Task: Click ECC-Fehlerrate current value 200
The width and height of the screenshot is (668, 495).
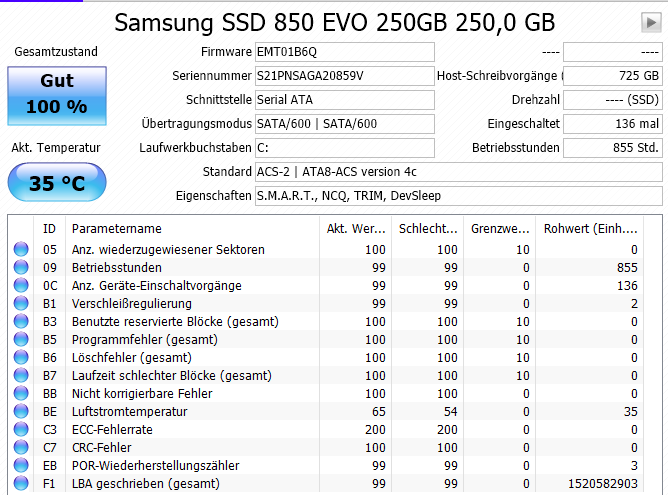Action: tap(375, 429)
